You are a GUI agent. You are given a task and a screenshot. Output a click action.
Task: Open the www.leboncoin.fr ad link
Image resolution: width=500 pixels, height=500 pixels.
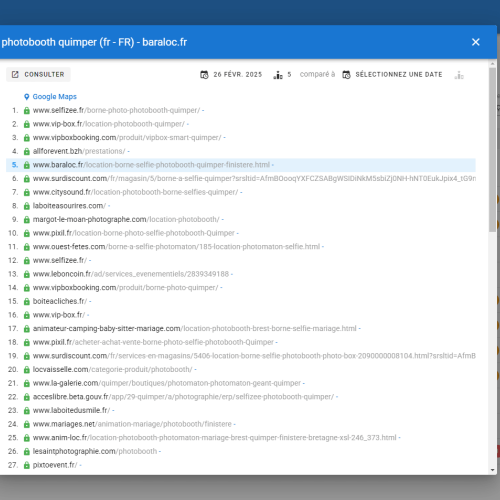[131, 274]
